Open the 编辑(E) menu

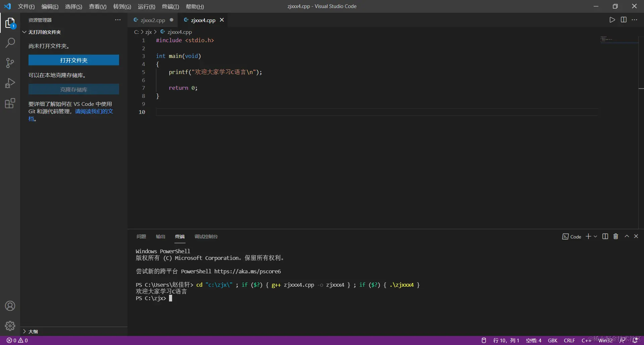pyautogui.click(x=50, y=6)
